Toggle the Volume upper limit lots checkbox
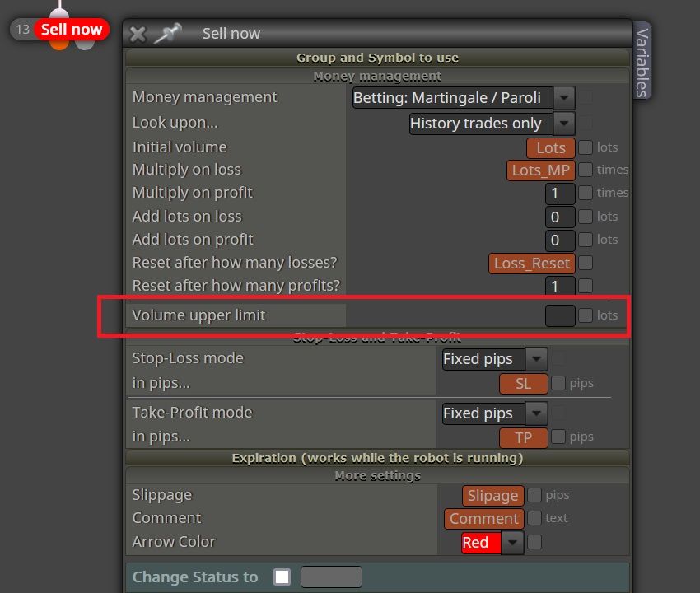Image resolution: width=700 pixels, height=593 pixels. click(586, 315)
